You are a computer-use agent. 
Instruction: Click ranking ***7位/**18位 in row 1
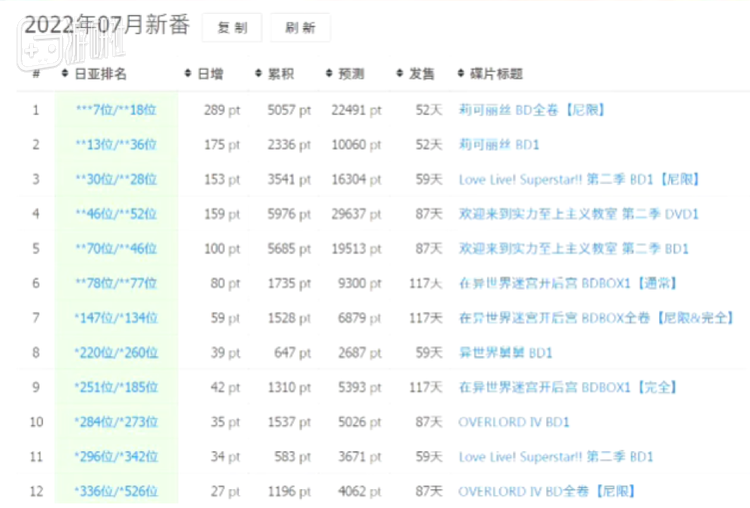click(x=116, y=110)
